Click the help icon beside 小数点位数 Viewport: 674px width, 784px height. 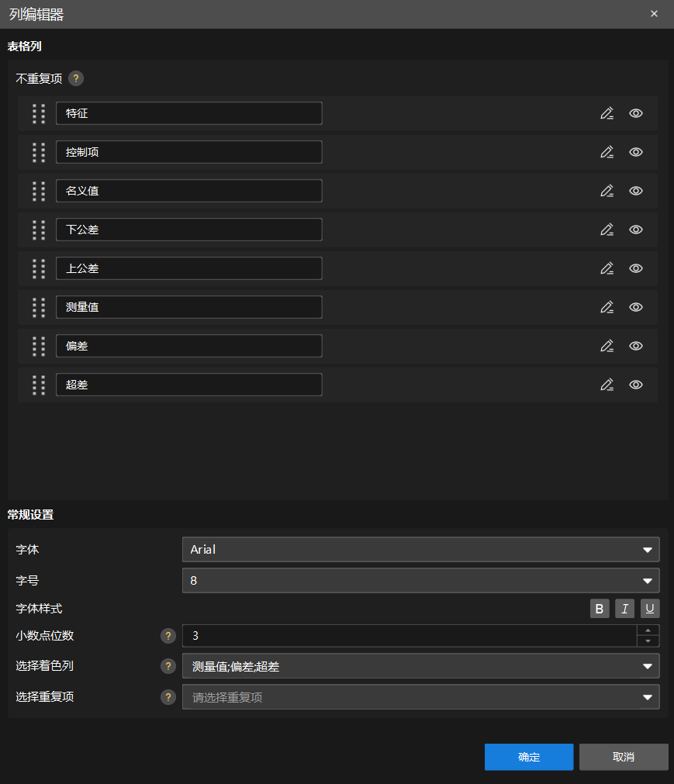[168, 636]
